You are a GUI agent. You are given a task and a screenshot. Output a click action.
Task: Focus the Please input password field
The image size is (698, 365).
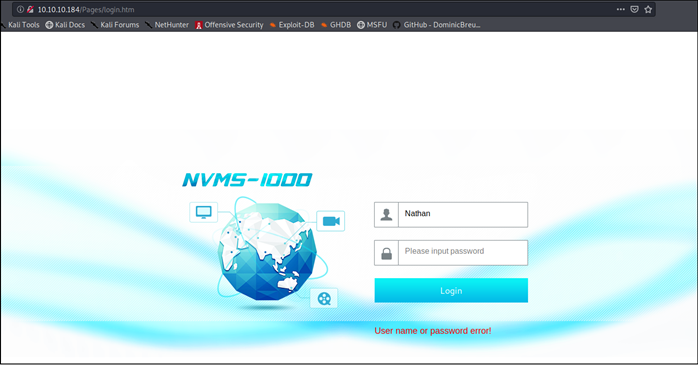(x=463, y=253)
